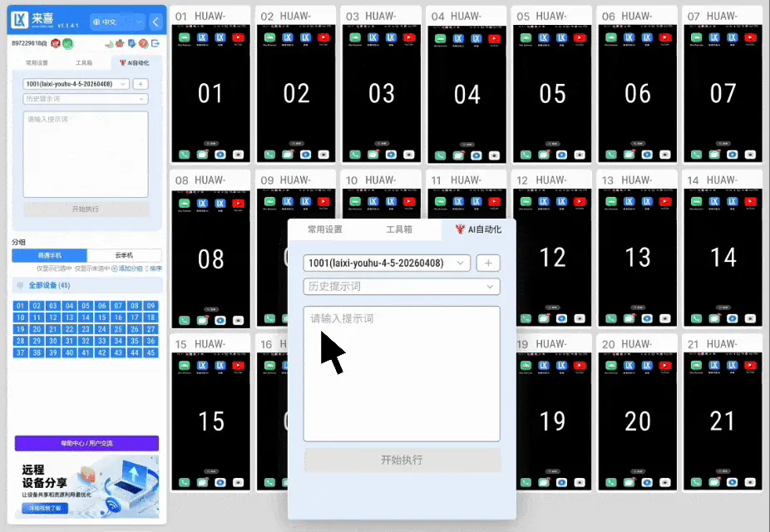770x532 pixels.
Task: Click the prompt text area in the popup
Action: click(x=402, y=374)
